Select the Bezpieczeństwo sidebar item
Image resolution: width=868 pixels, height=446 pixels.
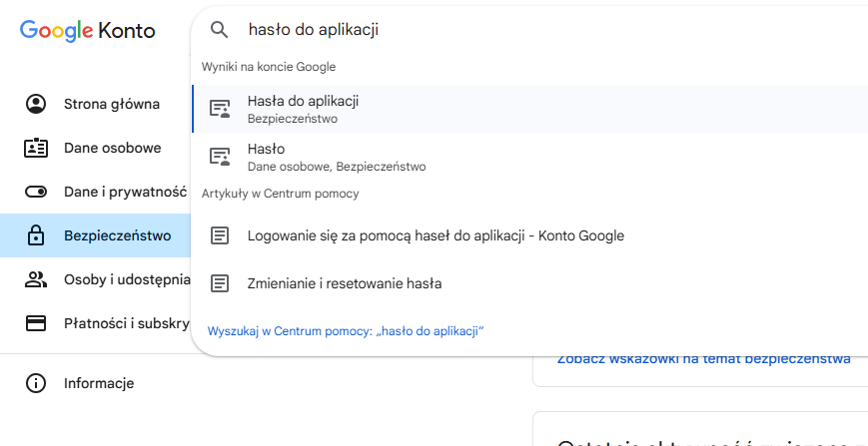point(95,236)
